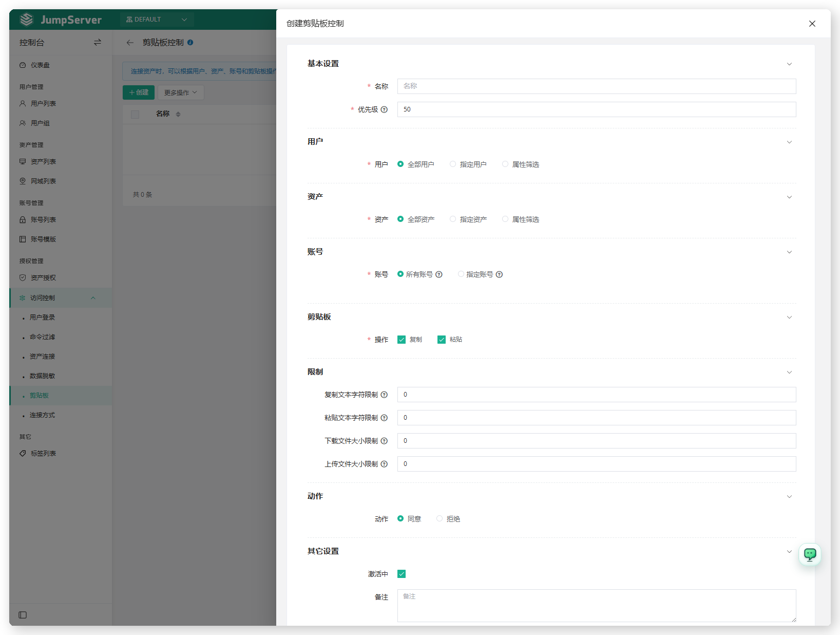Image resolution: width=840 pixels, height=635 pixels.
Task: Open the 更多操作 dropdown
Action: coord(181,92)
